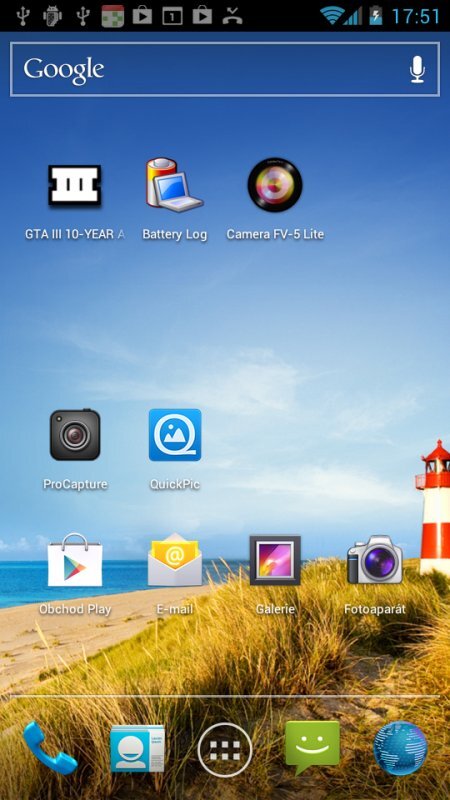450x800 pixels.
Task: Launch the Battery Log app
Action: pos(174,184)
